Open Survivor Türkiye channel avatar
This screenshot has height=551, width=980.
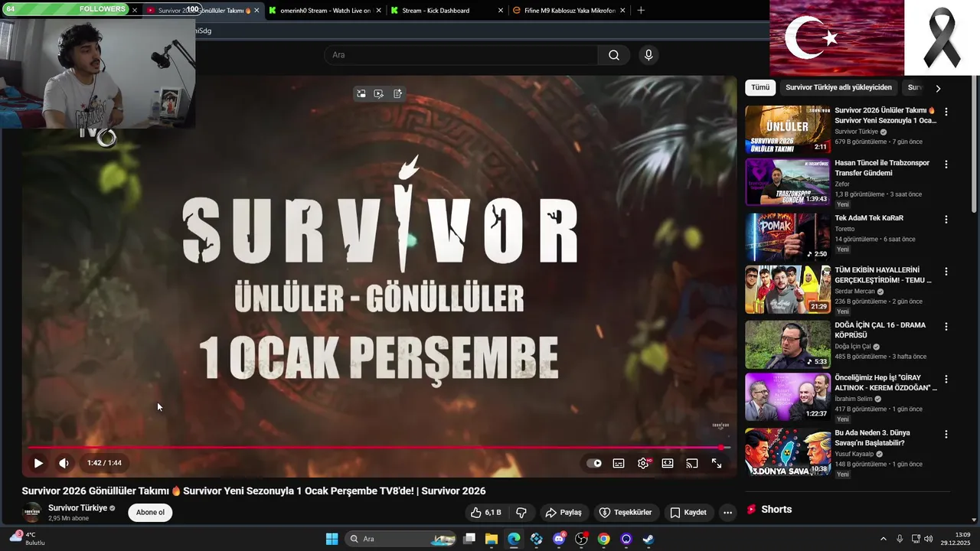pos(32,513)
